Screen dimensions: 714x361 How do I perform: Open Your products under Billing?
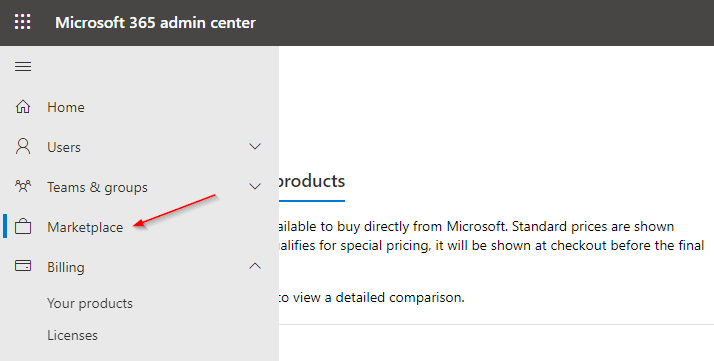[x=90, y=304]
